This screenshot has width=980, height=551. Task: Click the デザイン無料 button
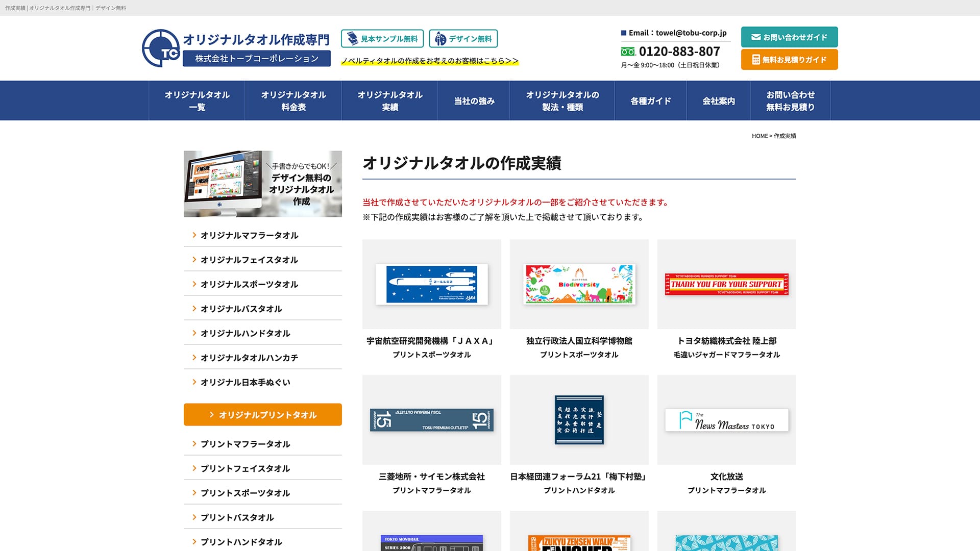[x=463, y=39]
